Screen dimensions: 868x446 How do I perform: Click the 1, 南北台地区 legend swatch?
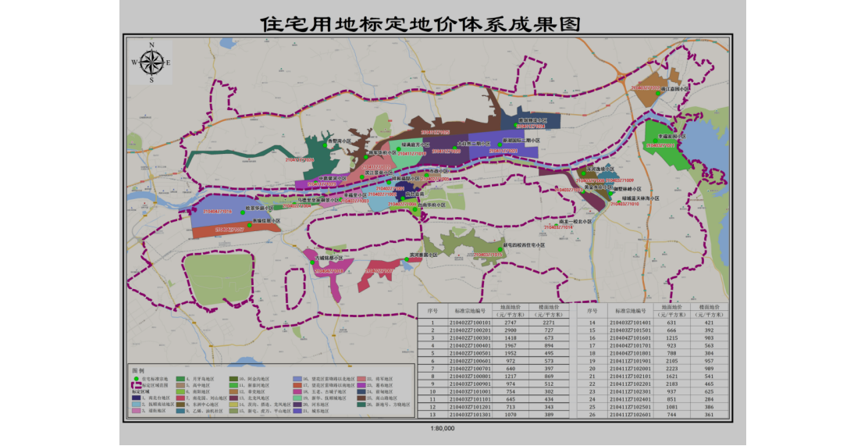(137, 398)
